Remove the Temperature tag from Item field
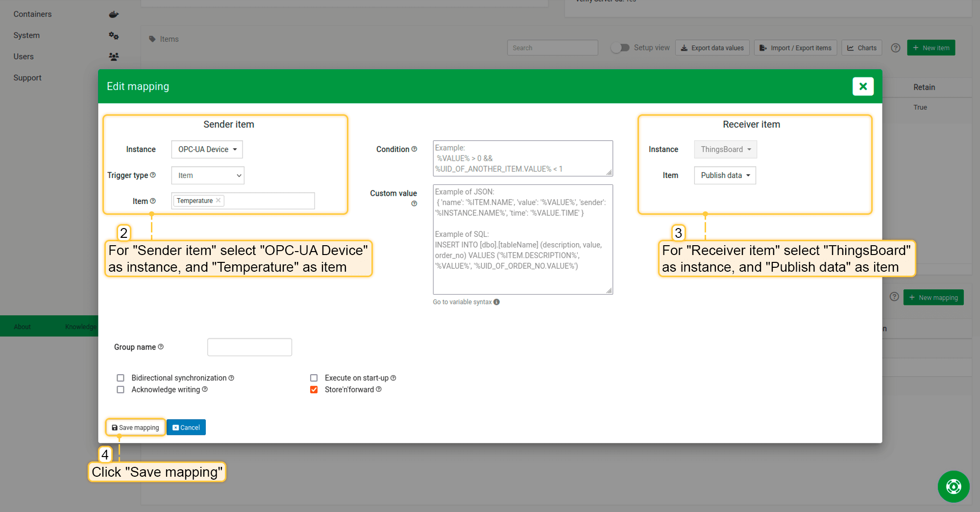The width and height of the screenshot is (980, 512). pos(219,201)
